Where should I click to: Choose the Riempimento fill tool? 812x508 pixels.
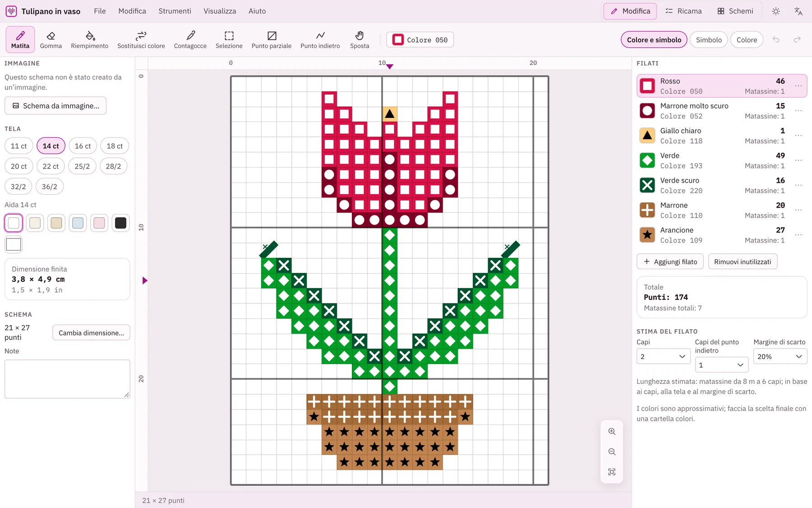[90, 40]
